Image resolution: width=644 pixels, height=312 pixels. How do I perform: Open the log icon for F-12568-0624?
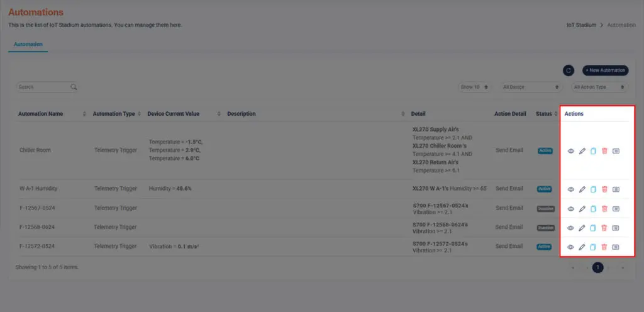pos(616,228)
